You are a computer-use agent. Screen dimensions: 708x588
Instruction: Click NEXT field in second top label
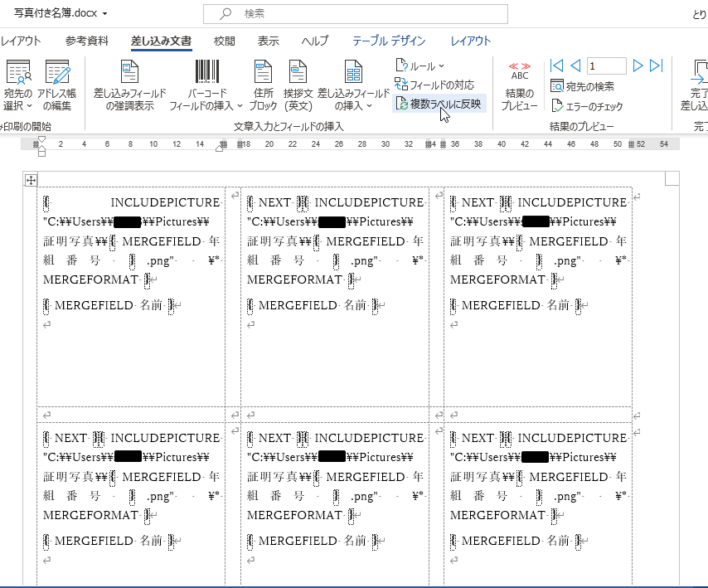click(x=274, y=203)
